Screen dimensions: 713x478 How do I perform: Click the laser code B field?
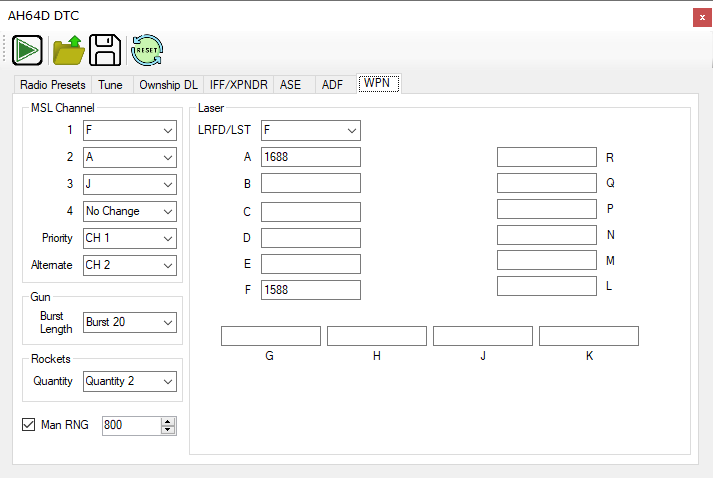point(311,183)
